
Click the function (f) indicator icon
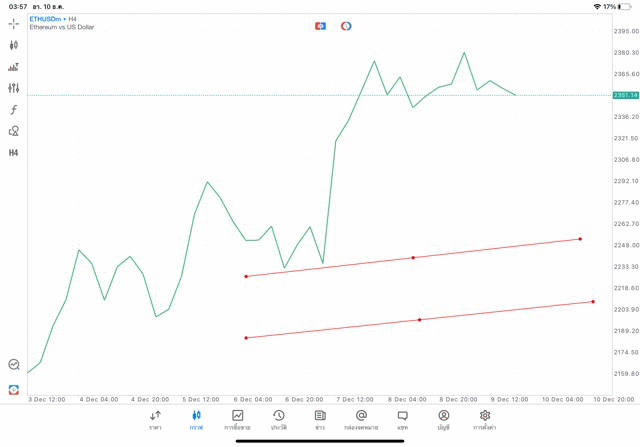(x=14, y=110)
